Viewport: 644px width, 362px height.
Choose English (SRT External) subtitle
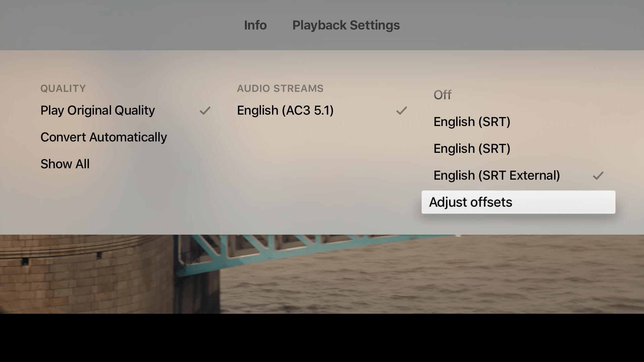click(496, 175)
